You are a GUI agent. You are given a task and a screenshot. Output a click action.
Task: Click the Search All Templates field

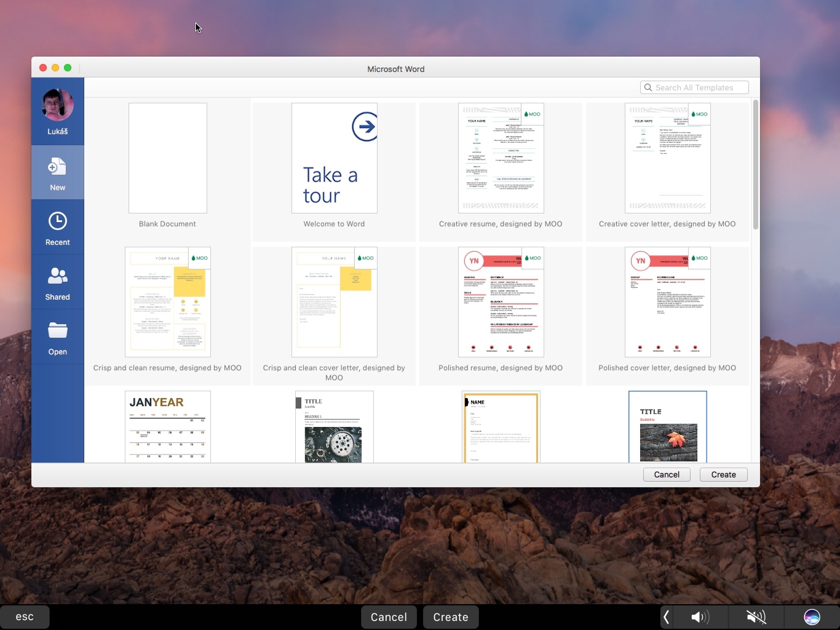694,87
